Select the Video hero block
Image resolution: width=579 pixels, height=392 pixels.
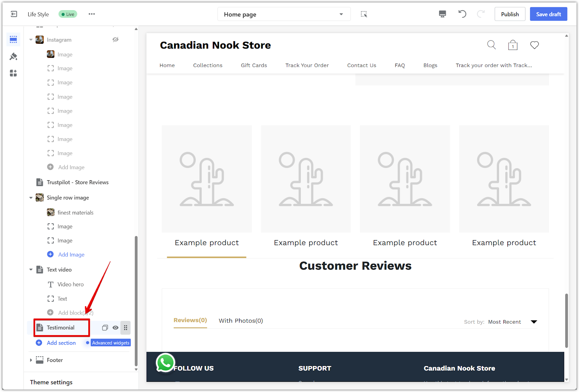coord(71,284)
